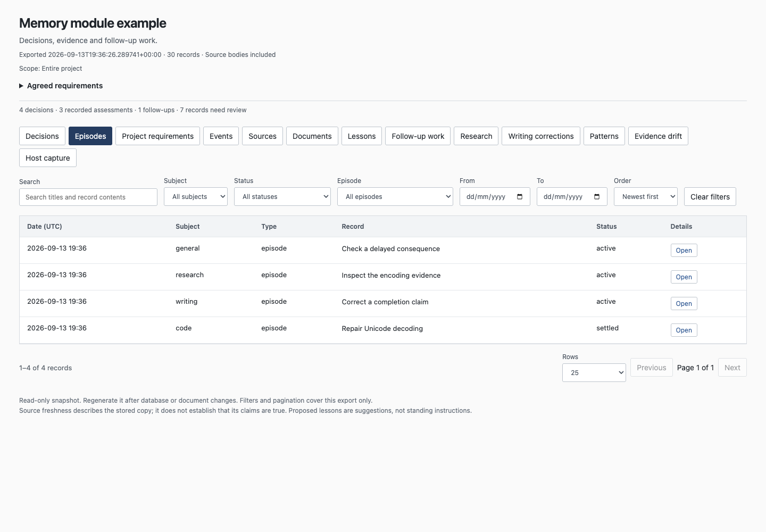Expand the Agreed requirements section
Viewport: 766px width, 532px height.
[x=61, y=86]
